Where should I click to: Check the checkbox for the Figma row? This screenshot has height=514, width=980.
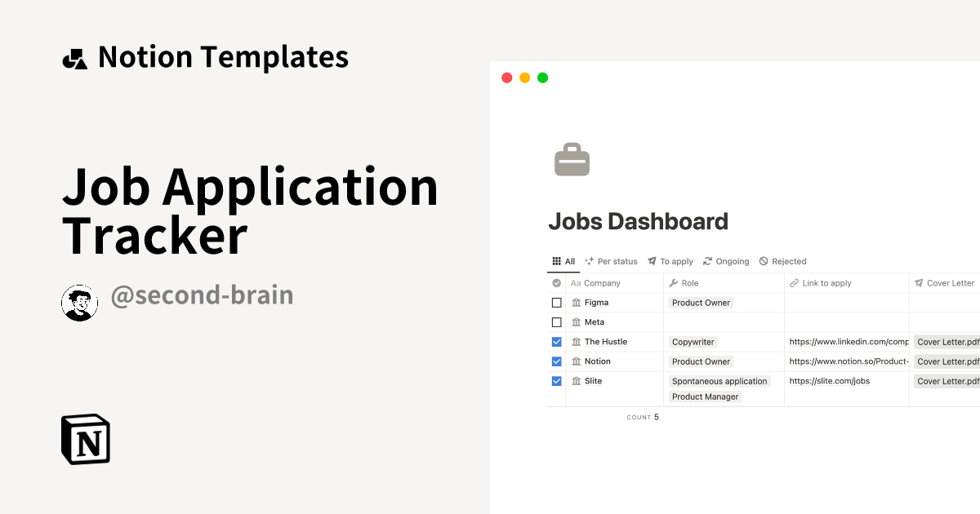(x=557, y=302)
